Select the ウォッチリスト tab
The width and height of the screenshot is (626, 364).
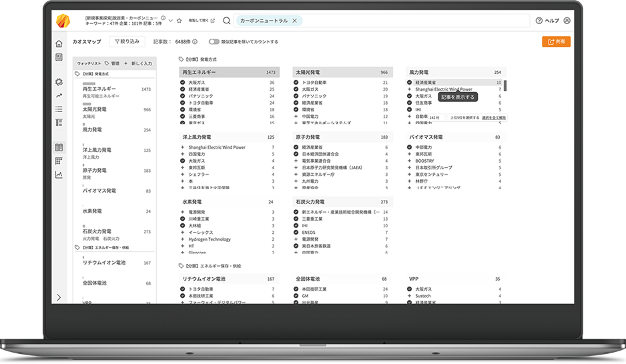point(89,63)
